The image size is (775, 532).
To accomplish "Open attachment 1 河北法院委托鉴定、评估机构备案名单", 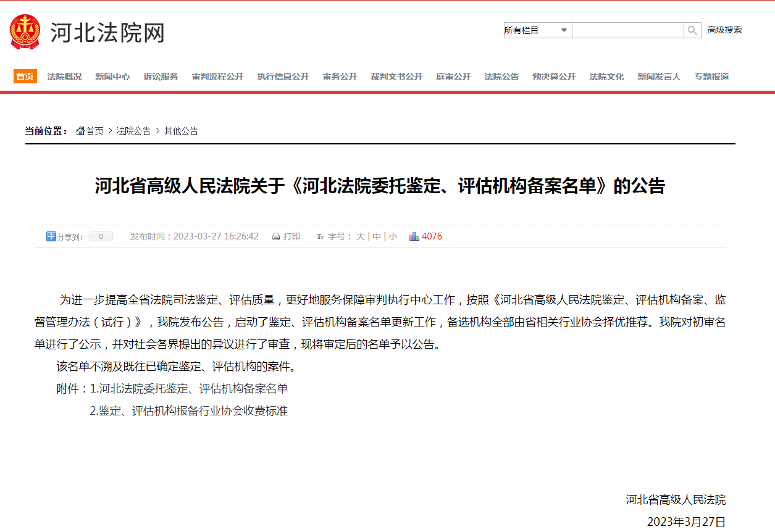I will (x=189, y=389).
